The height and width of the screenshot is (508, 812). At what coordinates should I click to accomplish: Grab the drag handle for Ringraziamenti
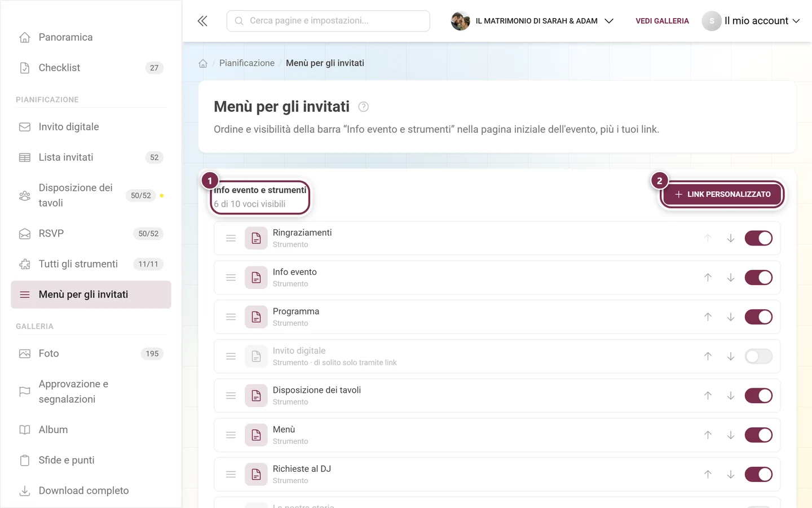(231, 238)
